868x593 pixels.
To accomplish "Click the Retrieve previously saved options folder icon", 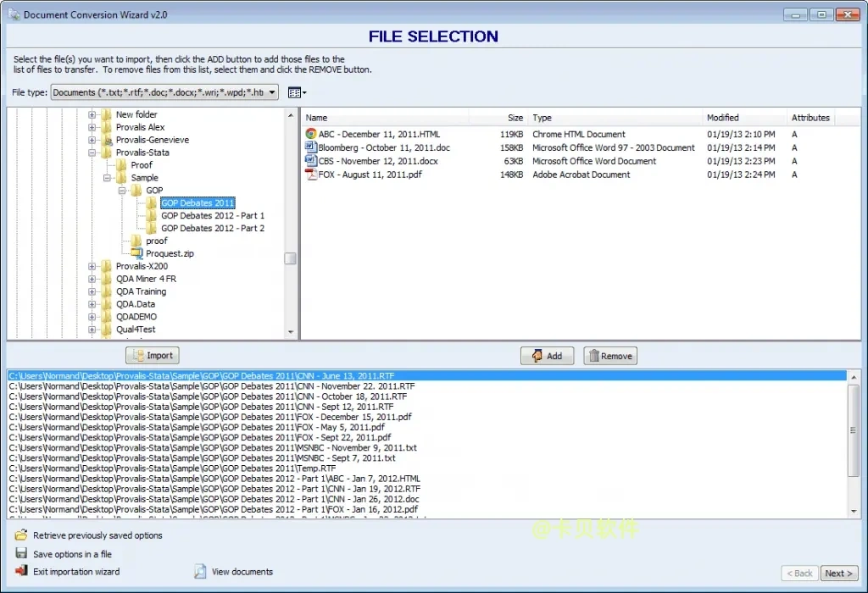I will [21, 535].
